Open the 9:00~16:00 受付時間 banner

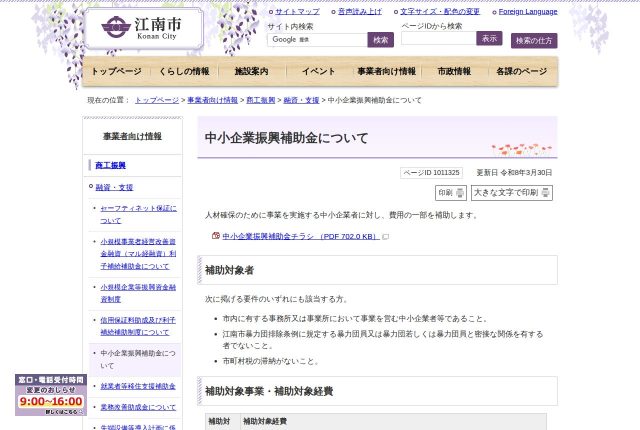pos(51,395)
